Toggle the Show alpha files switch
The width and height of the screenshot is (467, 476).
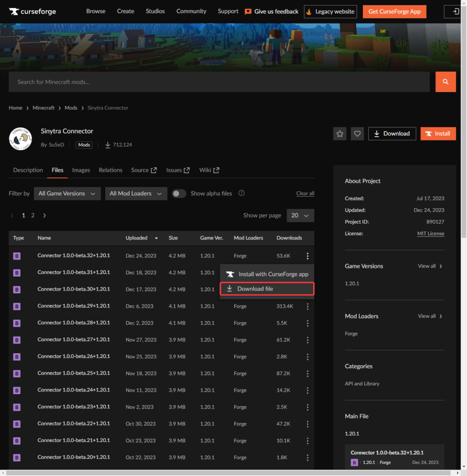pos(179,193)
